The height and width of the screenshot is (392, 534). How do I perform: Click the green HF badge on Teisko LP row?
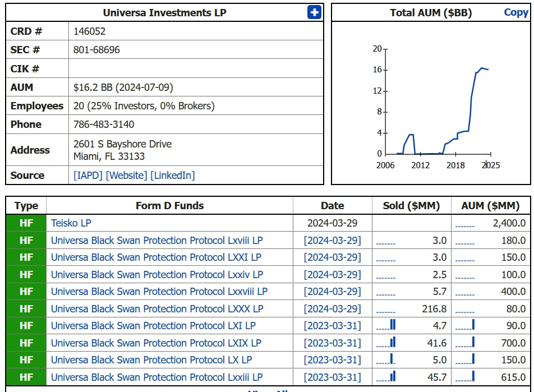26,223
